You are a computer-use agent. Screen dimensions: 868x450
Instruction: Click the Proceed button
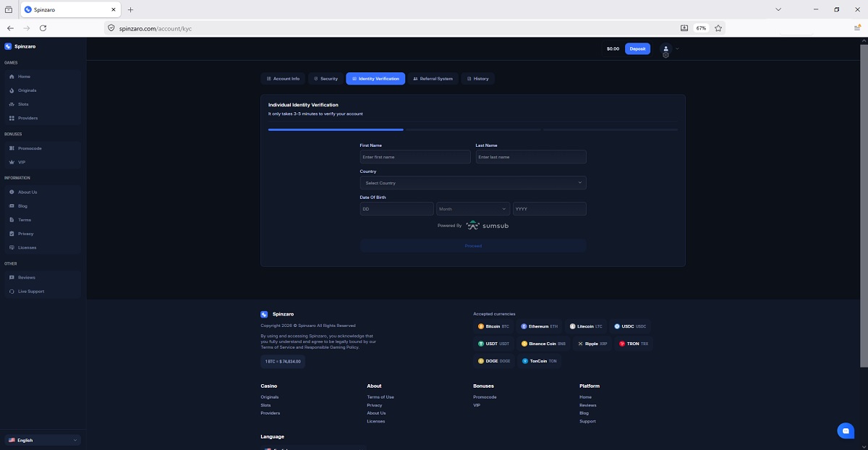click(472, 246)
